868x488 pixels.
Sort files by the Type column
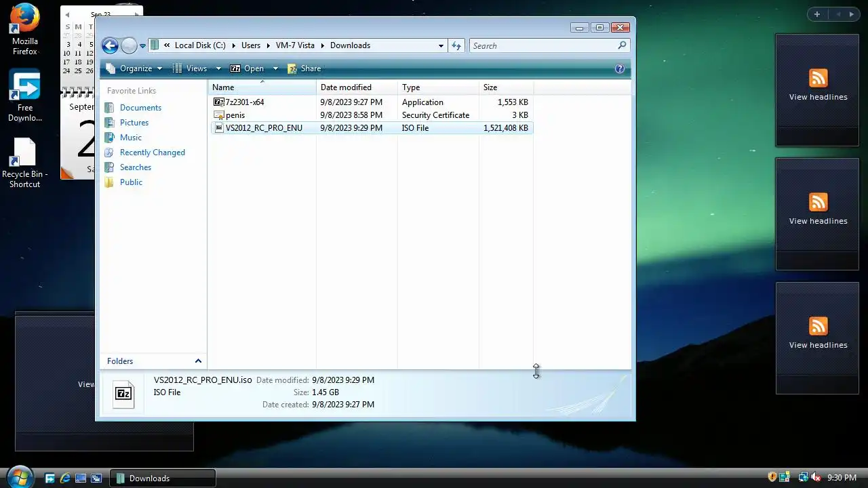438,87
